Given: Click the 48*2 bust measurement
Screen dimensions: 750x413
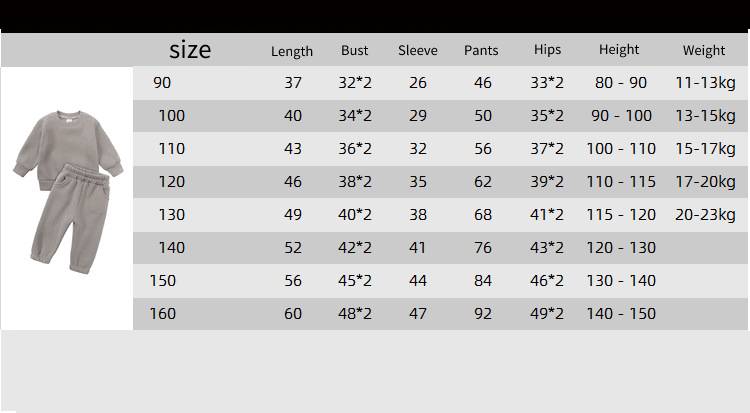Looking at the screenshot, I should point(355,314).
